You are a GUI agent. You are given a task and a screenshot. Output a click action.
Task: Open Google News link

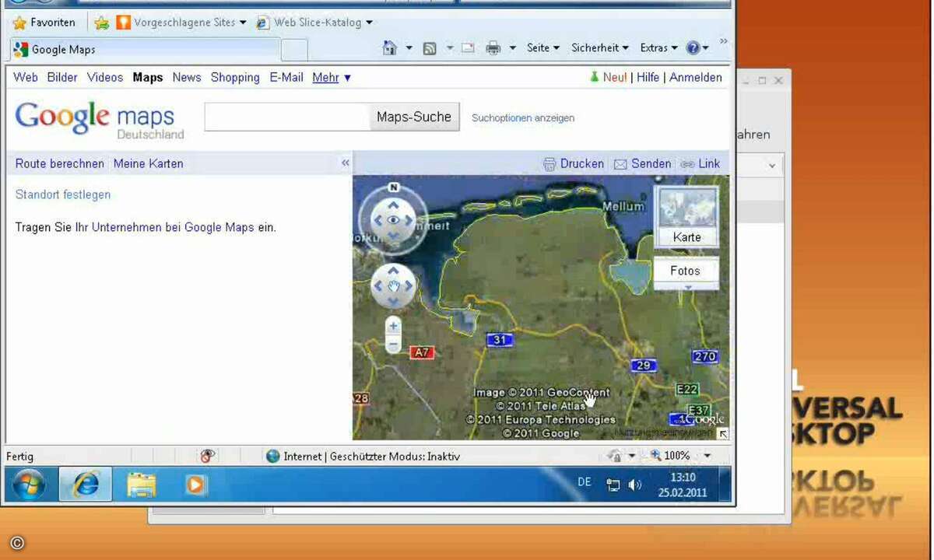[187, 78]
